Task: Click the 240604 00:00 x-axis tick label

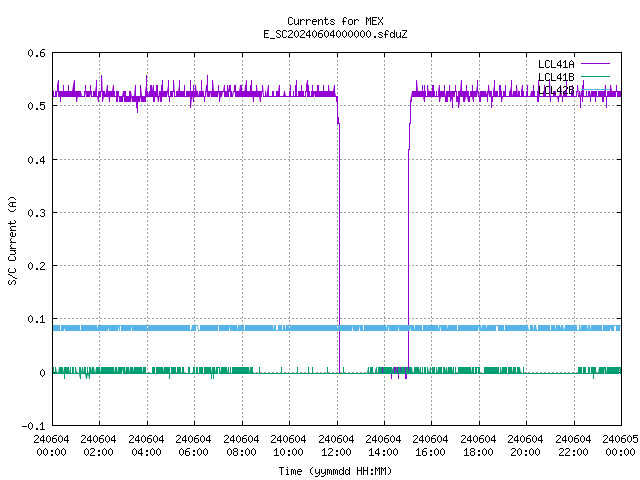Action: click(51, 446)
